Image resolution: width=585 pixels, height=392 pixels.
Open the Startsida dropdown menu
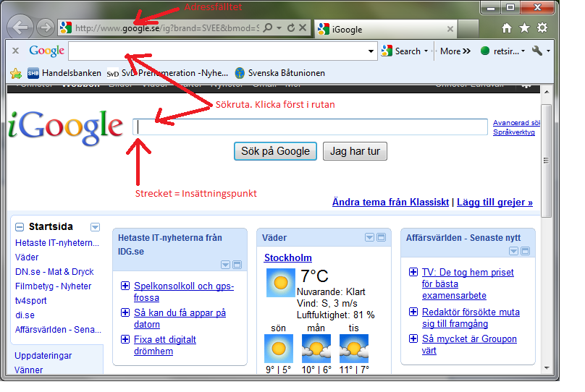click(95, 227)
